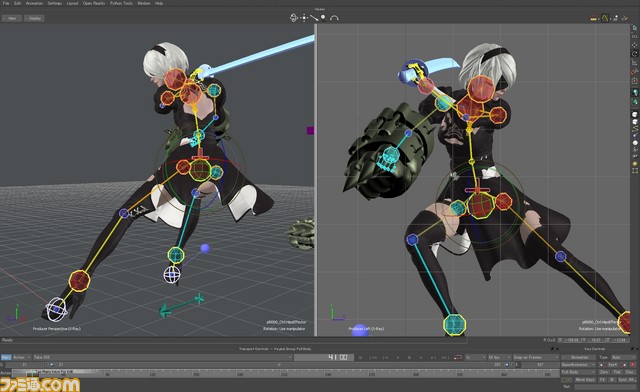Viewport: 640px width, 392px height.
Task: Click the arc icon above viewer
Action: (334, 18)
